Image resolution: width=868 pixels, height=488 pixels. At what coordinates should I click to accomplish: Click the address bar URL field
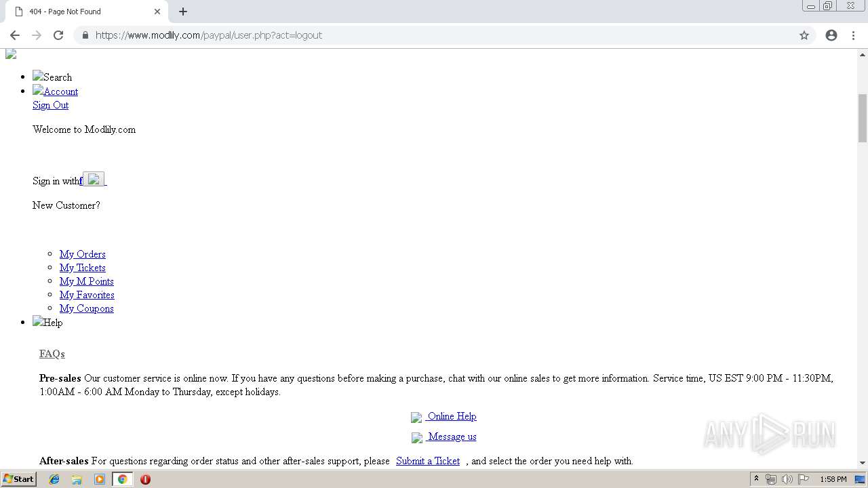[x=444, y=35]
